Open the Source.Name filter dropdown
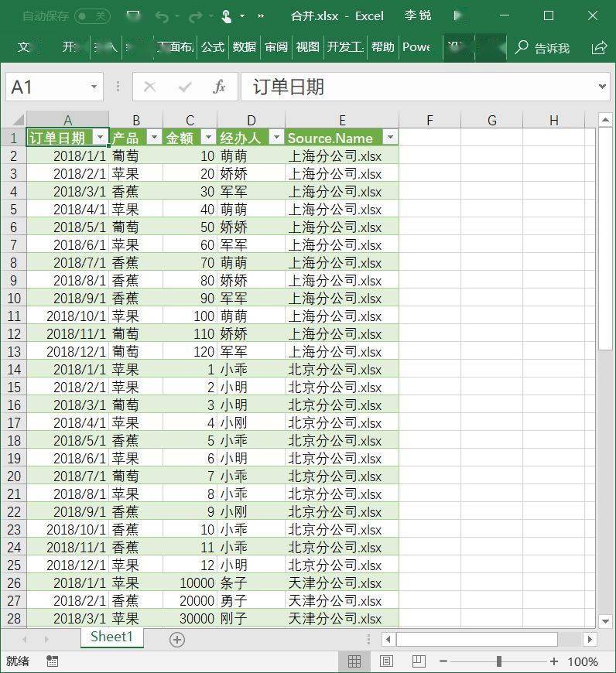Viewport: 616px width, 673px height. pyautogui.click(x=390, y=138)
